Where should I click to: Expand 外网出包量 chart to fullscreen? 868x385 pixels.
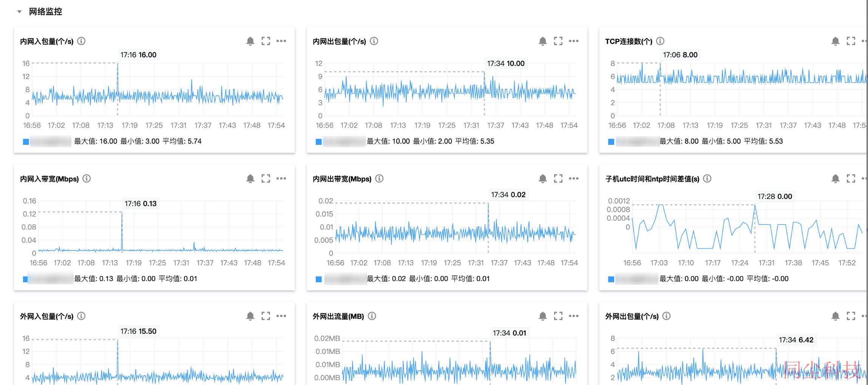(x=851, y=316)
